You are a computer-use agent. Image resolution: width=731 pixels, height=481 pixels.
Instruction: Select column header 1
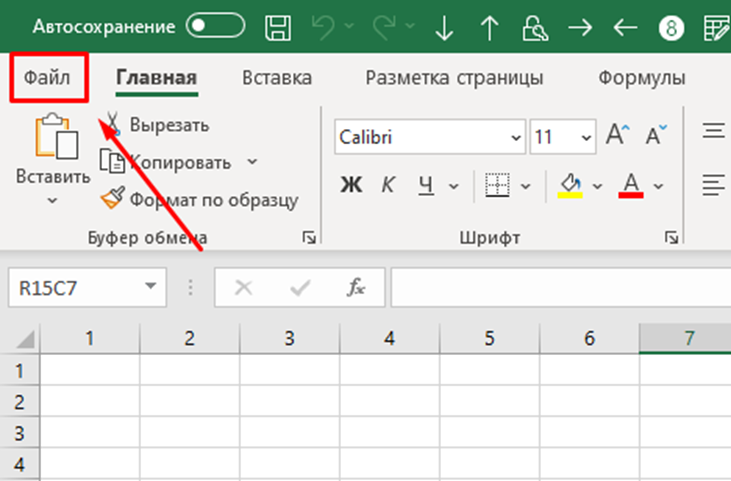pyautogui.click(x=90, y=338)
